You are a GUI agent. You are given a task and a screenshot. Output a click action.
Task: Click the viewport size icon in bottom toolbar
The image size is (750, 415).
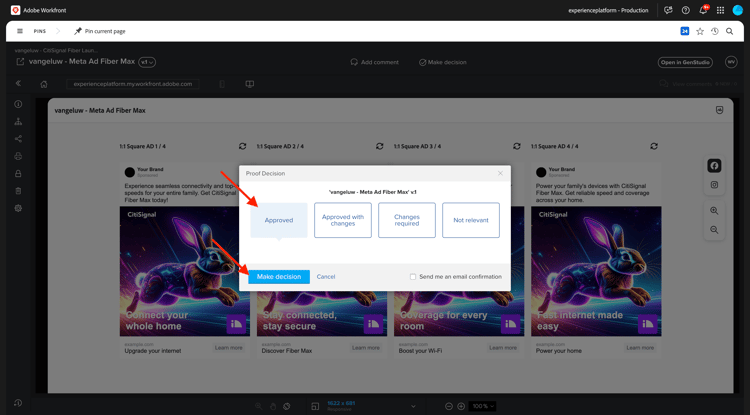click(x=315, y=406)
